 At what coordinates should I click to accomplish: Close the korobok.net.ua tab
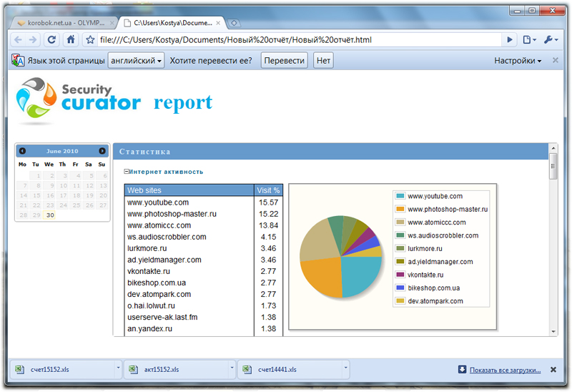click(112, 23)
